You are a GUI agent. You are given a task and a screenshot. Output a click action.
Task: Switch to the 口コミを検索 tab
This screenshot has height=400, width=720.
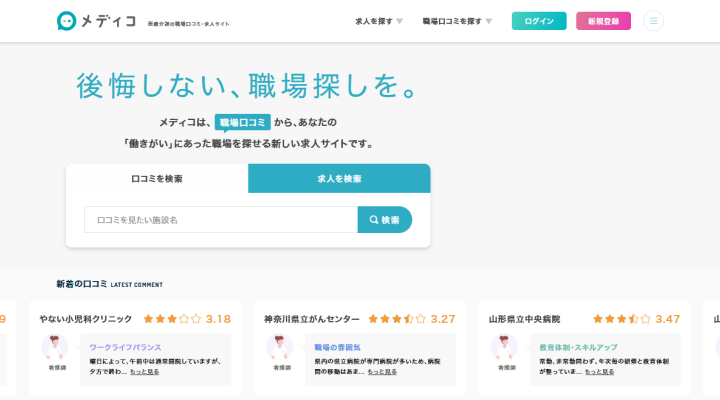coord(157,178)
